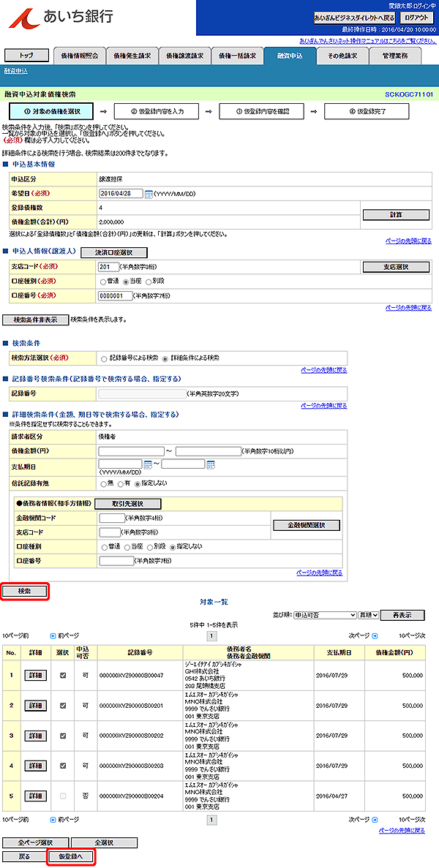Select 当座 for applicant 口座種別

[126, 282]
